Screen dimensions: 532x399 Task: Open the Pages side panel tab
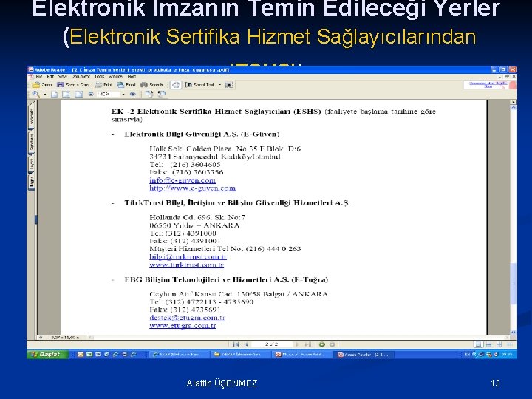[31, 182]
